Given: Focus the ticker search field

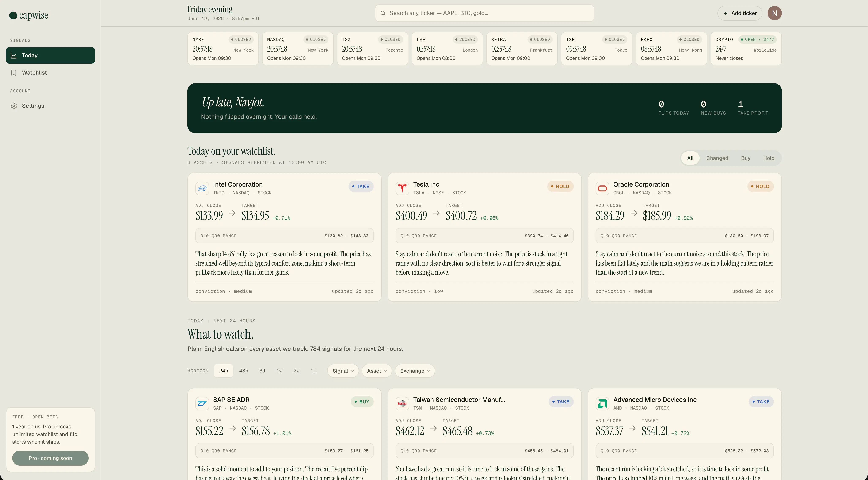Looking at the screenshot, I should pyautogui.click(x=484, y=13).
